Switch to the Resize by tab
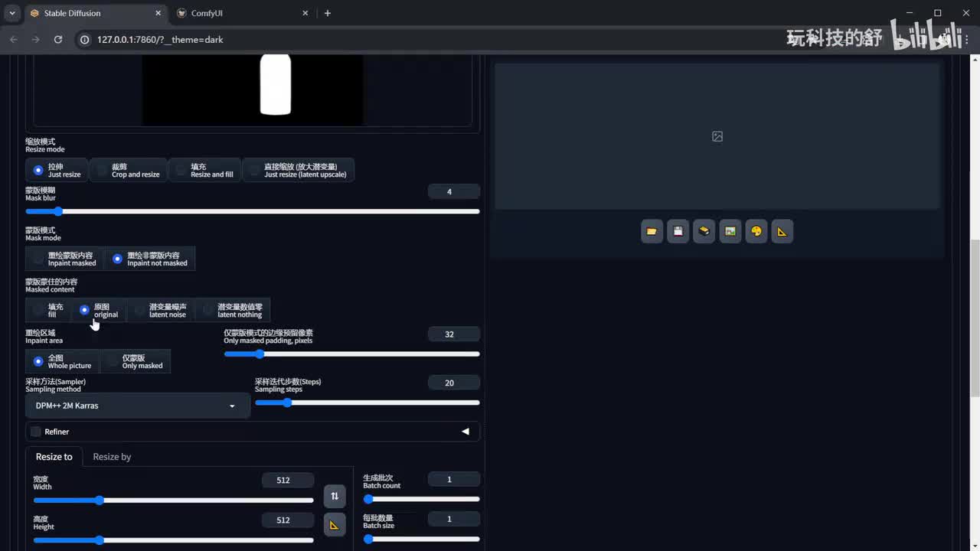 [x=112, y=457]
